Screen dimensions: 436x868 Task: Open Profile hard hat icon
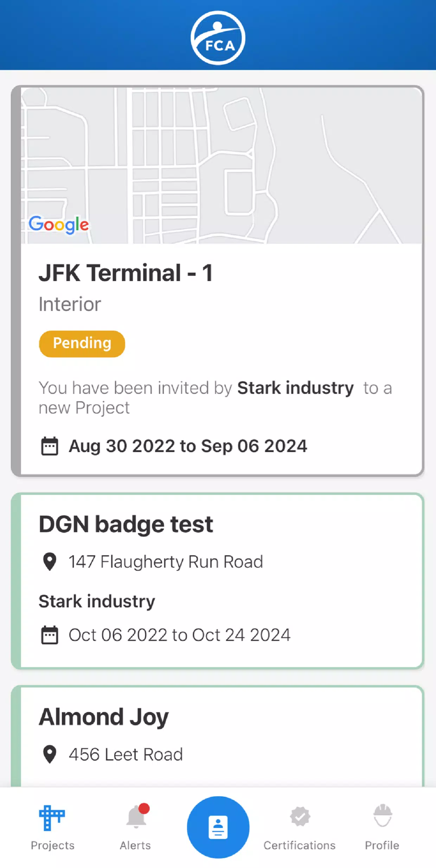[382, 815]
